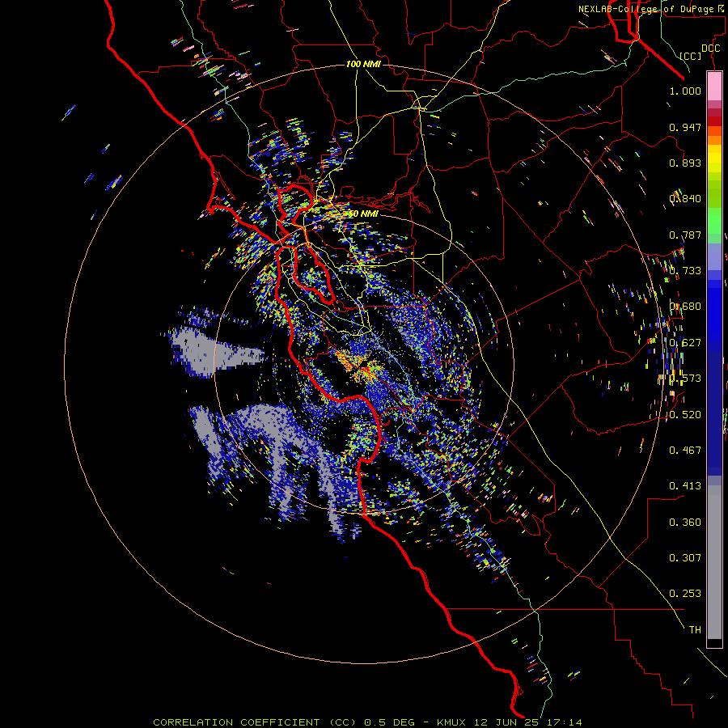Select the "DCC" label near the color scale
Screen dimensions: 728x728
click(x=711, y=49)
